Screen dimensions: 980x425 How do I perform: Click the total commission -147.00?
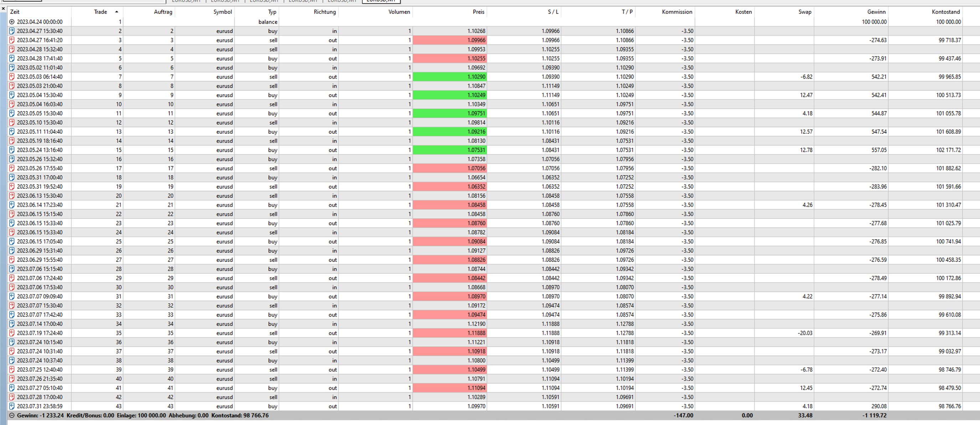683,415
